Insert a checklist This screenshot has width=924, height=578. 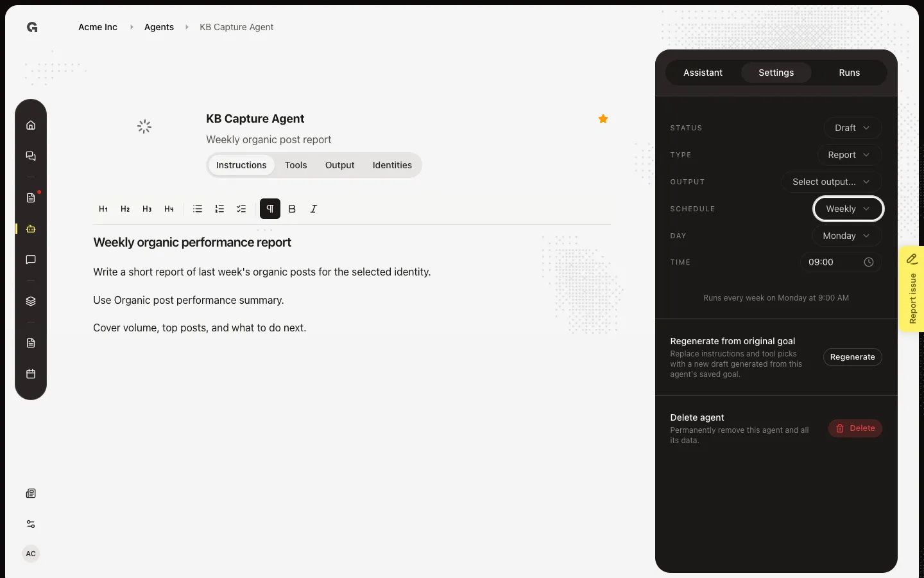click(x=241, y=209)
